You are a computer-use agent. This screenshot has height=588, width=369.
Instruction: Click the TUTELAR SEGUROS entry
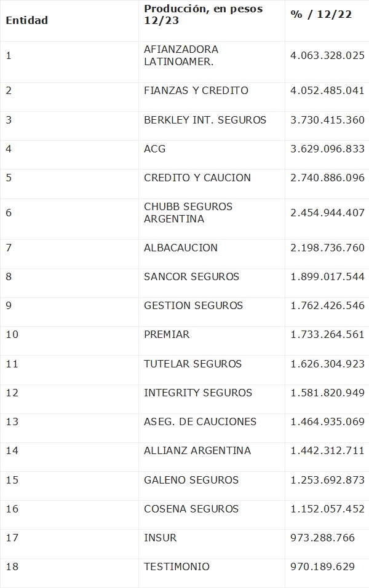[x=192, y=364]
